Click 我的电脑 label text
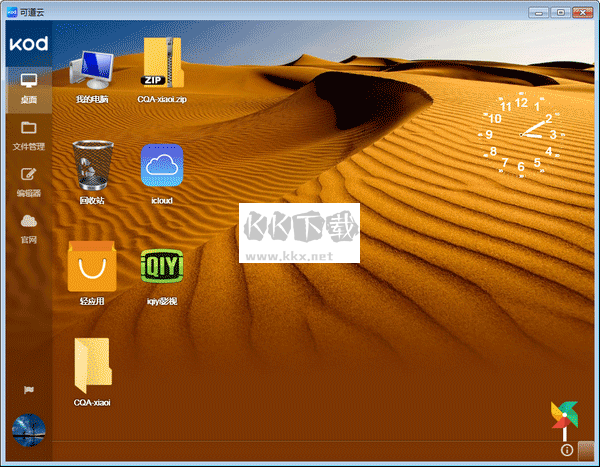The width and height of the screenshot is (600, 467). (92, 100)
